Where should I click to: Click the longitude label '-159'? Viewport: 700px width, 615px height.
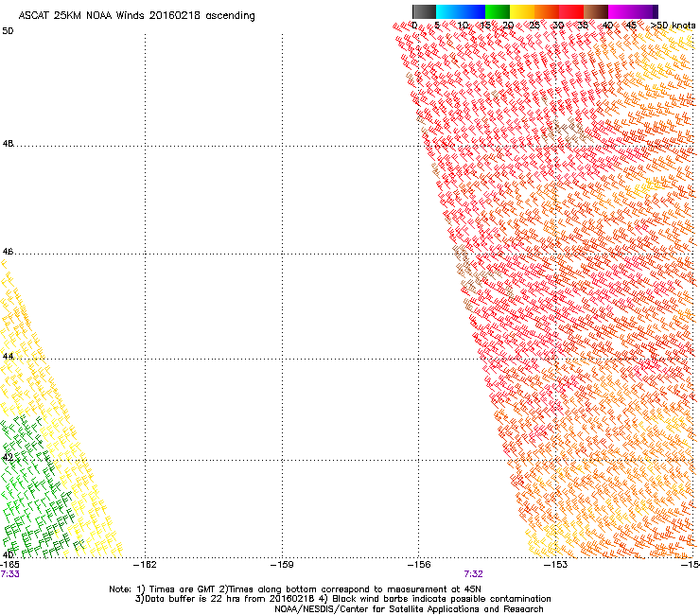[282, 565]
